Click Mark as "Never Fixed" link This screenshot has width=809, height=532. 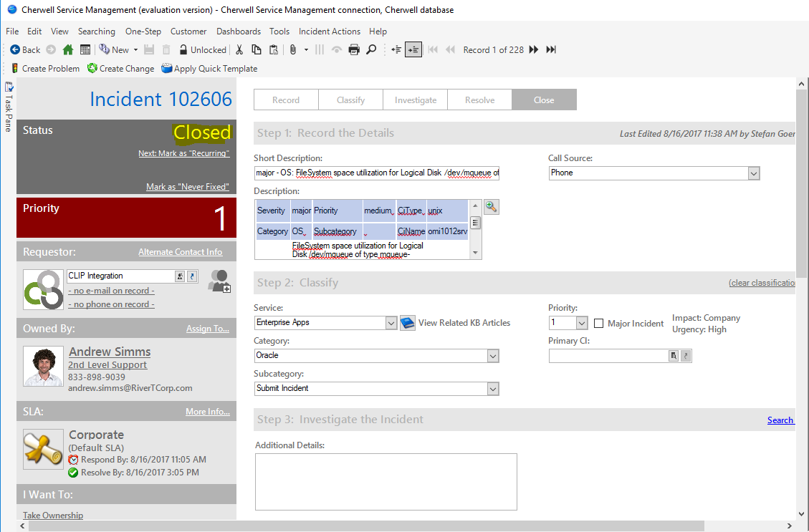pos(187,187)
